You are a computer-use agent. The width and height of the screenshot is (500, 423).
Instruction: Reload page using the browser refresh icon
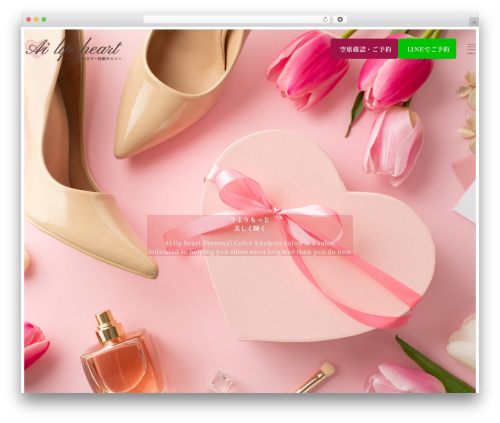tap(325, 20)
